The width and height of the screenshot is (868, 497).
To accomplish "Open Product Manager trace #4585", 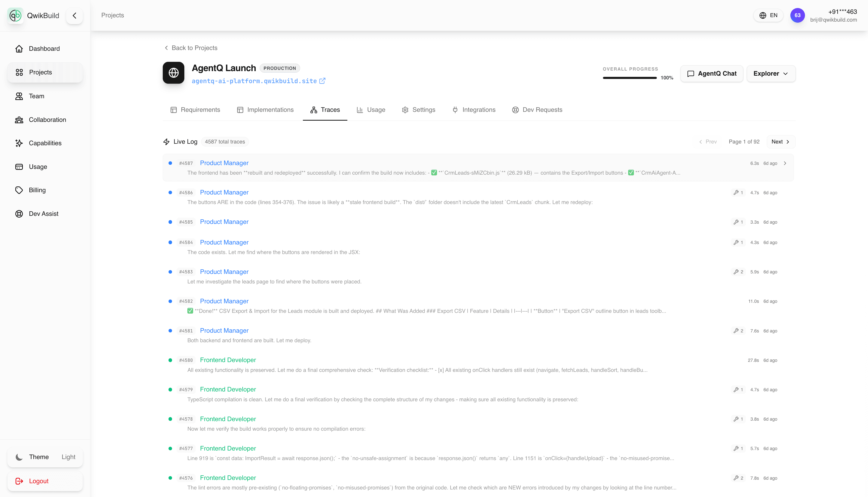I will (478, 222).
